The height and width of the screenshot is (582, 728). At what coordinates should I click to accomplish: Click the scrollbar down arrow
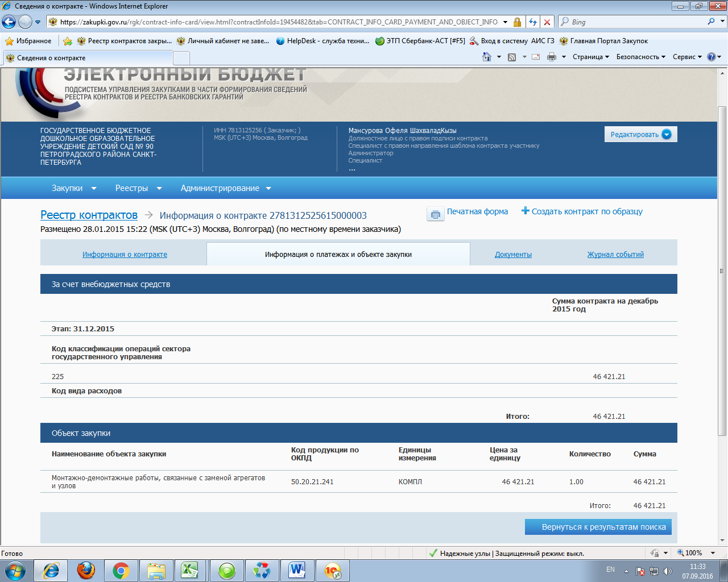722,540
